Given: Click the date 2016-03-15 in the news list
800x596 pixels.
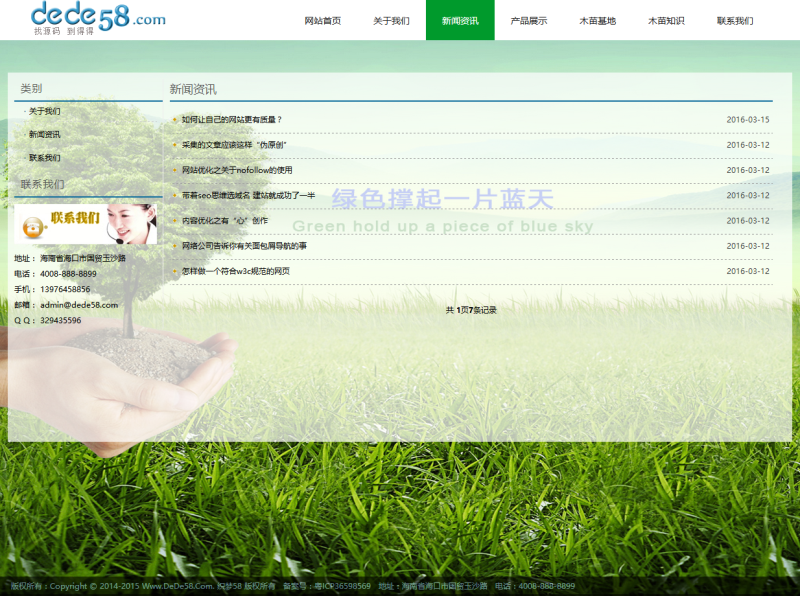Looking at the screenshot, I should click(748, 119).
